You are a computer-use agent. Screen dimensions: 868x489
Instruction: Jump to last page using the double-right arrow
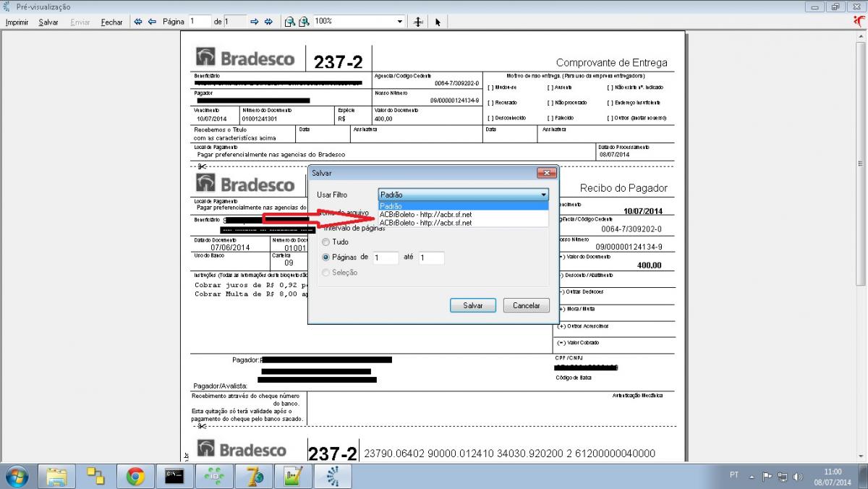tap(267, 22)
